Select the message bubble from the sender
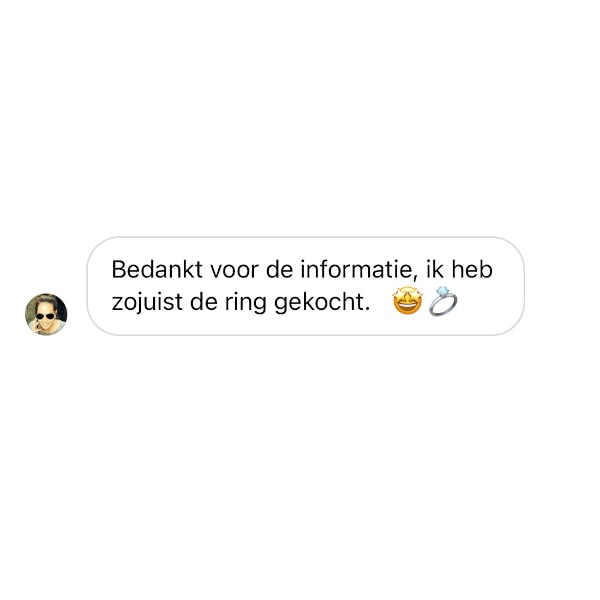This screenshot has height=600, width=600. coord(305,286)
